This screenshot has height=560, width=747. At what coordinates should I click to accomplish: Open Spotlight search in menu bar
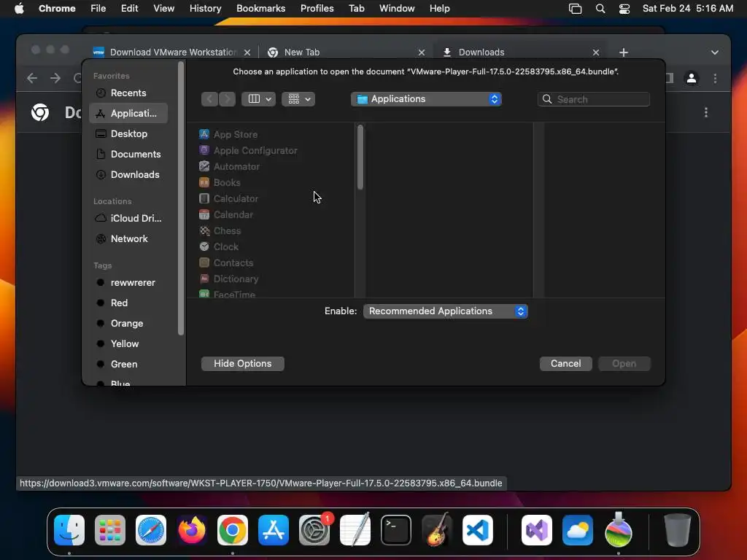tap(600, 9)
